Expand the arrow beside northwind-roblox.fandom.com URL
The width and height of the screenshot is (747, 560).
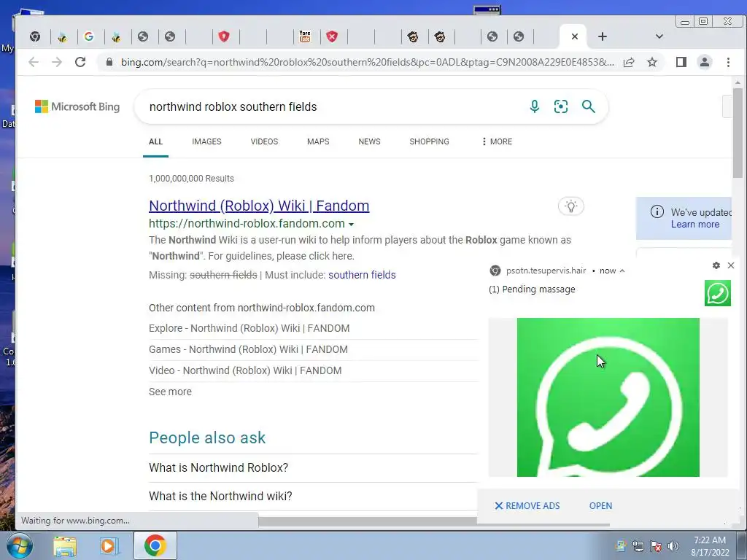pos(351,224)
